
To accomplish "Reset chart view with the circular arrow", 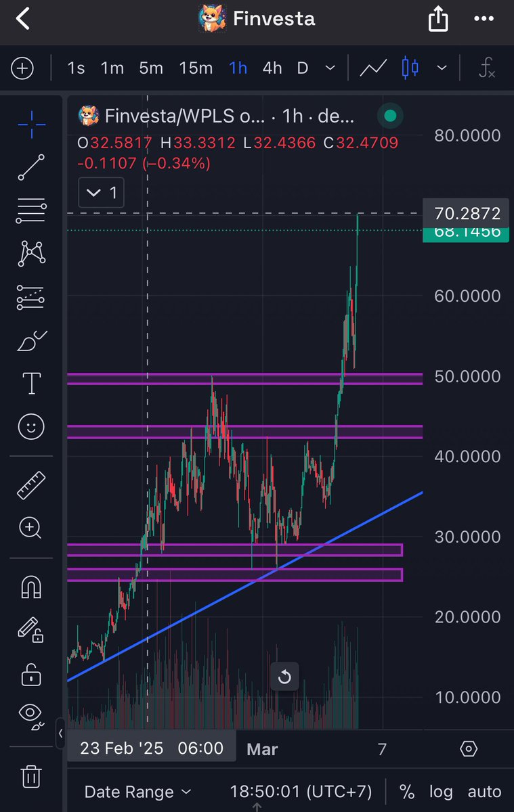I will 284,677.
